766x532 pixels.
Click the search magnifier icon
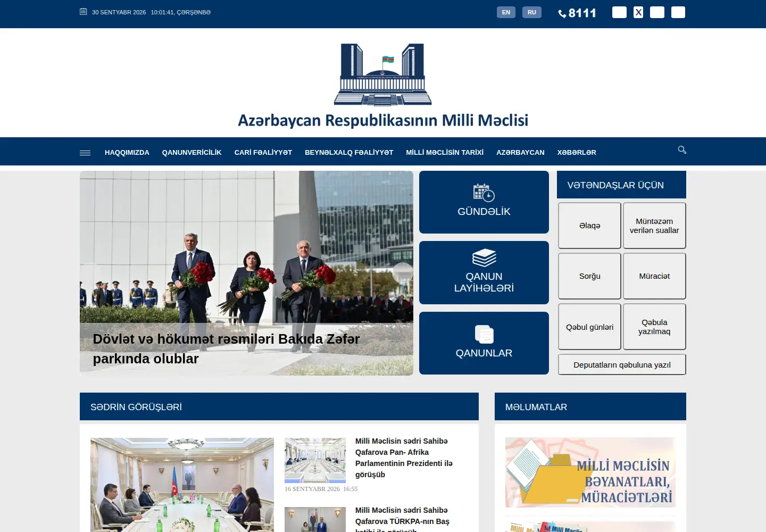682,150
